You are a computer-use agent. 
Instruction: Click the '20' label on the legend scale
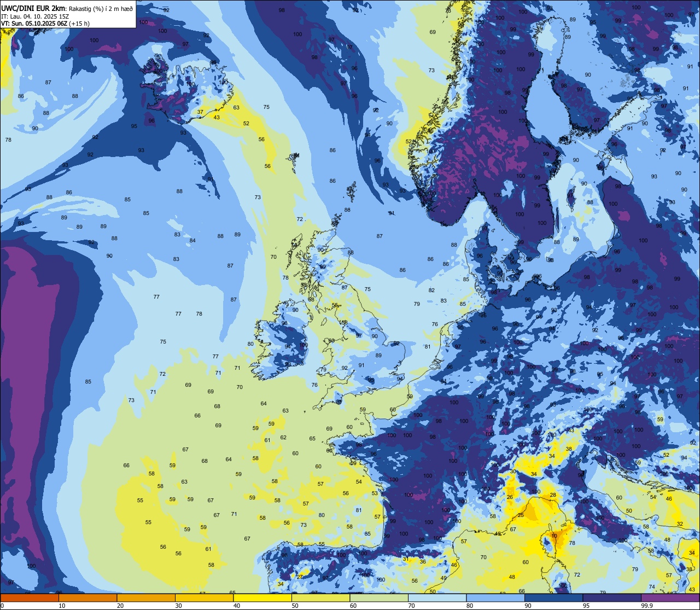120,606
